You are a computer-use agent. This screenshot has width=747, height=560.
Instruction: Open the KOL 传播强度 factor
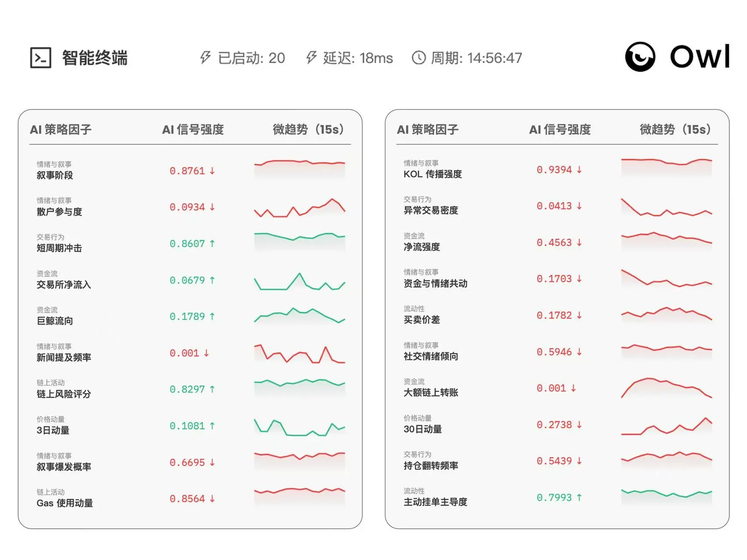[x=433, y=174]
